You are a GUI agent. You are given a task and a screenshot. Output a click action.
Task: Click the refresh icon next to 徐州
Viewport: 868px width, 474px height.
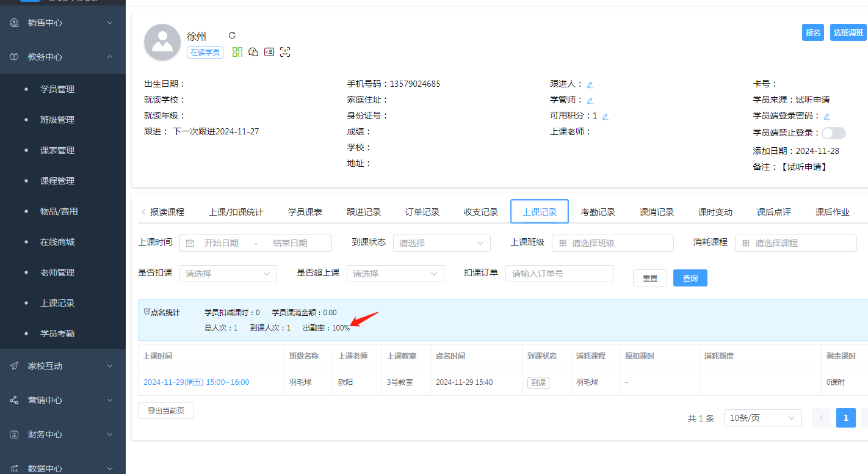[x=232, y=35]
